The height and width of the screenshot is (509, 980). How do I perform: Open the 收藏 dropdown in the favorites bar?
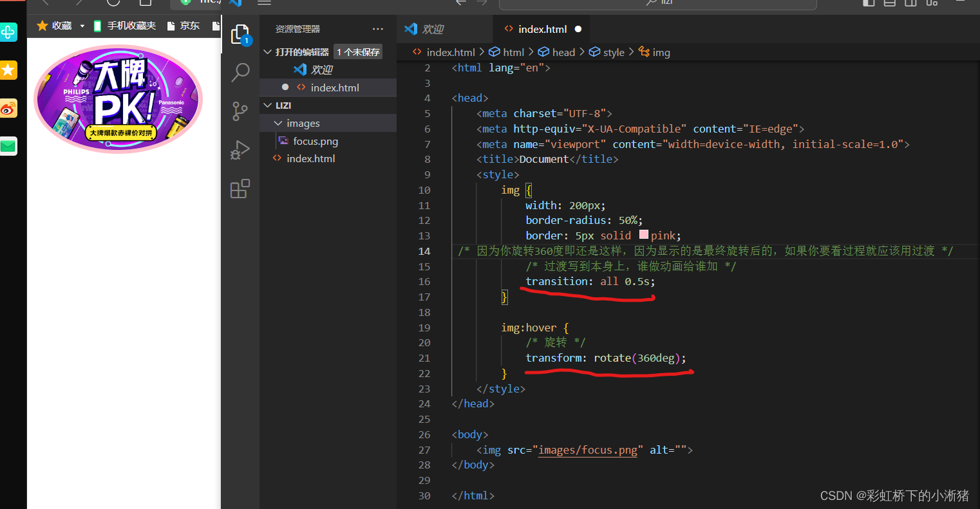point(80,26)
